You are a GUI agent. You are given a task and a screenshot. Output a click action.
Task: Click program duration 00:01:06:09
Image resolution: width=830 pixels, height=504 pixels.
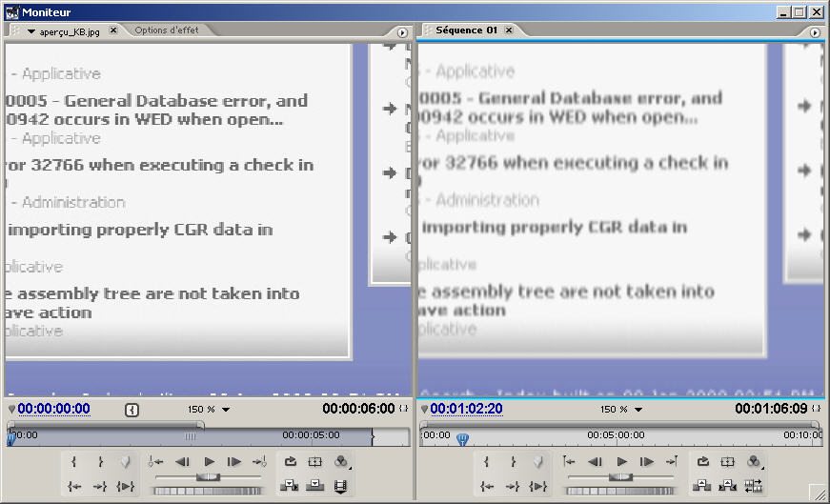(771, 409)
